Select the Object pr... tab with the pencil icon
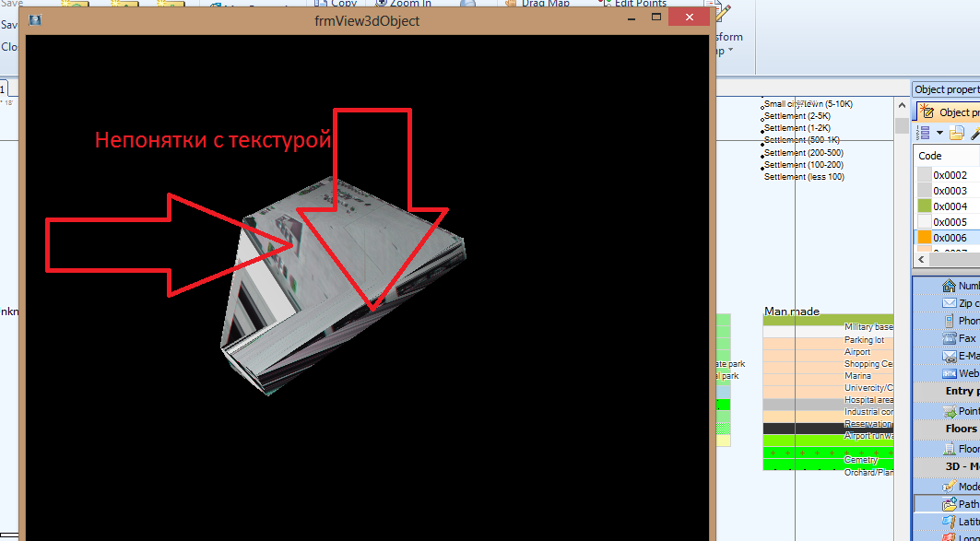980x541 pixels. [x=950, y=112]
